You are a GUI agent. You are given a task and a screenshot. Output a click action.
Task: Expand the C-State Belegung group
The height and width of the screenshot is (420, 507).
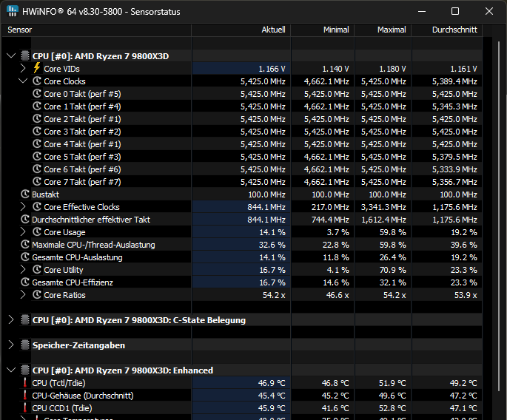11,320
